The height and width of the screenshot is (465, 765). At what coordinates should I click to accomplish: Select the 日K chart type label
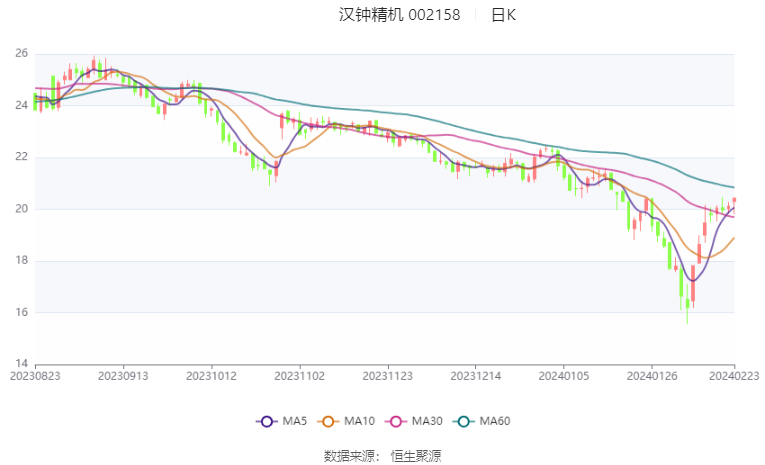tap(503, 15)
